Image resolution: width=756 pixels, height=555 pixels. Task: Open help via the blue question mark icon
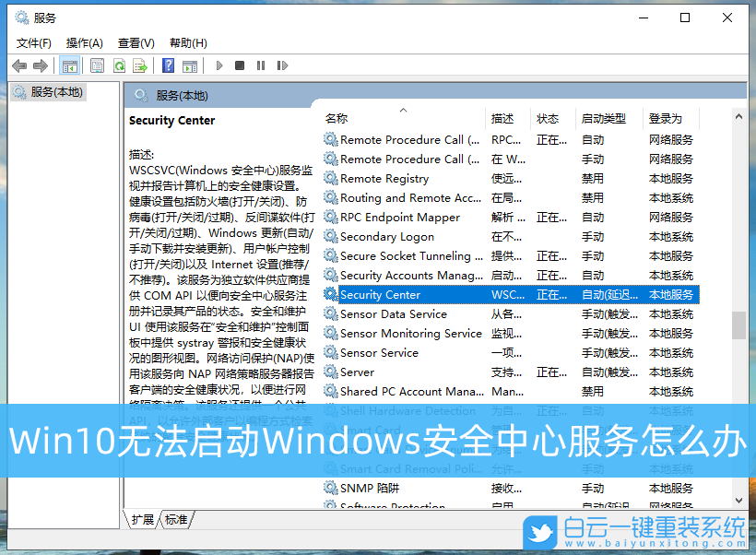pyautogui.click(x=167, y=65)
